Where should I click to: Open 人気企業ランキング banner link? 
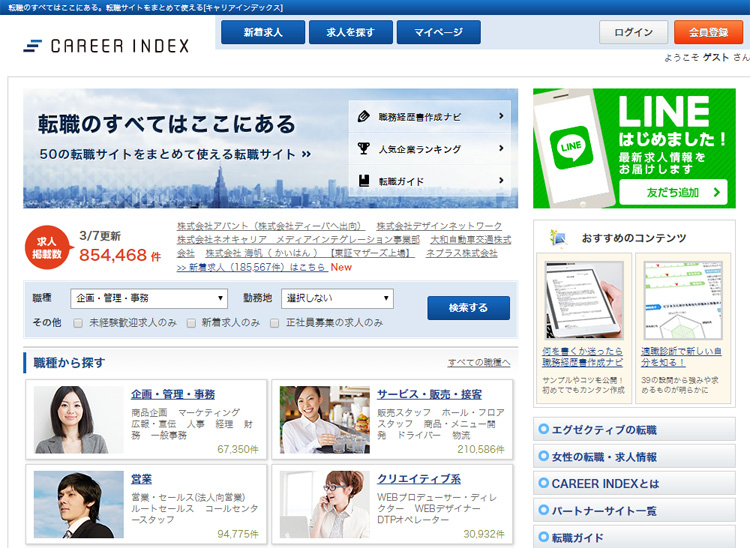430,149
